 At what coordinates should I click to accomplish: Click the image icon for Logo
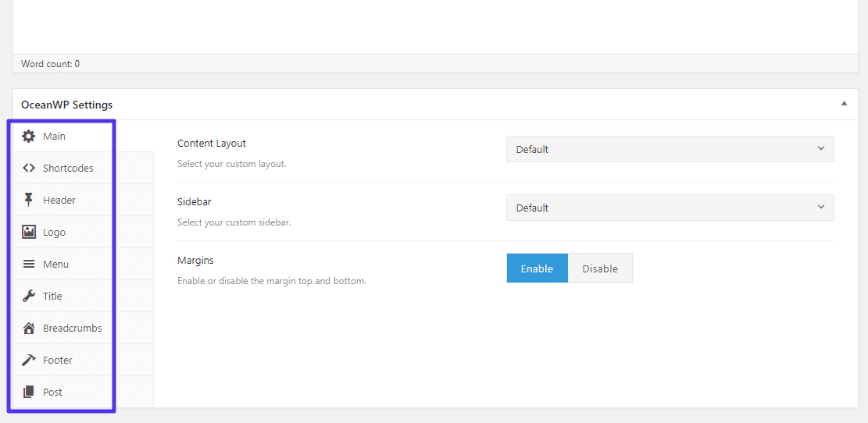pyautogui.click(x=29, y=233)
